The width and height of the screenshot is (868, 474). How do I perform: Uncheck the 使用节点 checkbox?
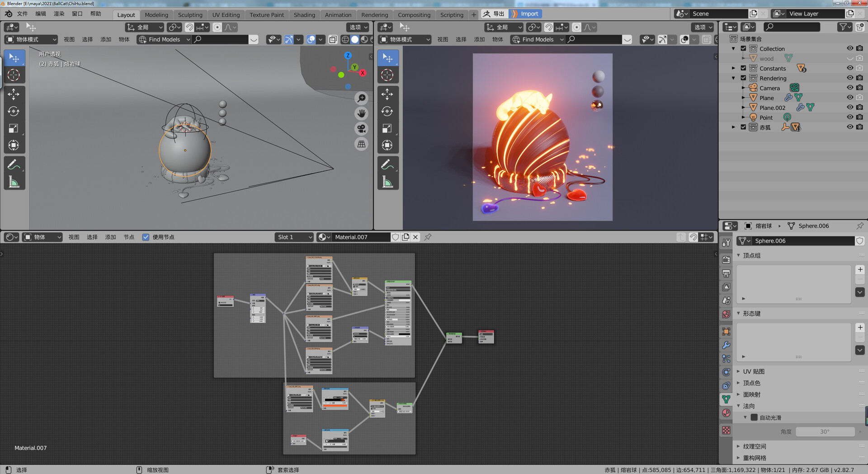point(146,237)
